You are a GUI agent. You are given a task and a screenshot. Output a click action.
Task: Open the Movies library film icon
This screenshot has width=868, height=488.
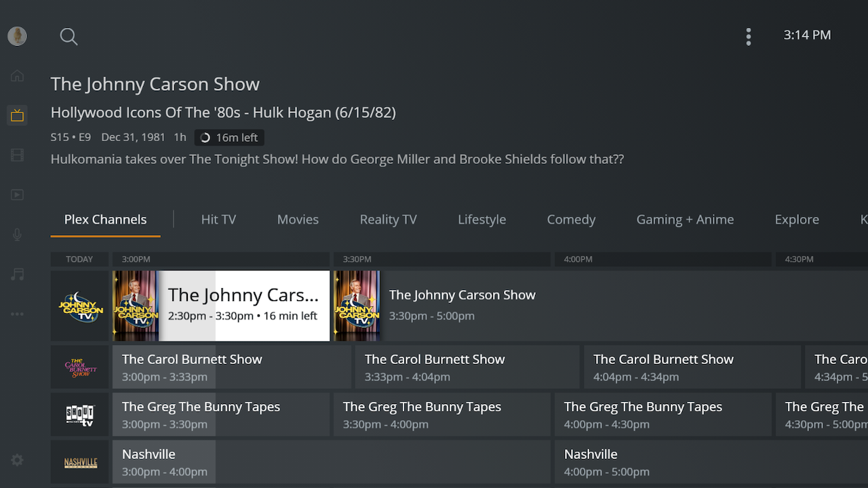17,155
